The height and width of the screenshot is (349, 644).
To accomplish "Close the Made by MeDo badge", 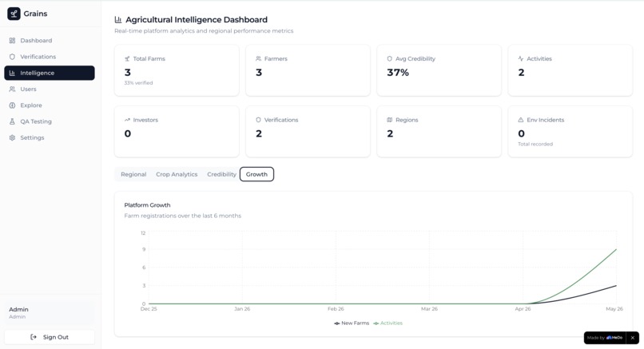I will 633,338.
